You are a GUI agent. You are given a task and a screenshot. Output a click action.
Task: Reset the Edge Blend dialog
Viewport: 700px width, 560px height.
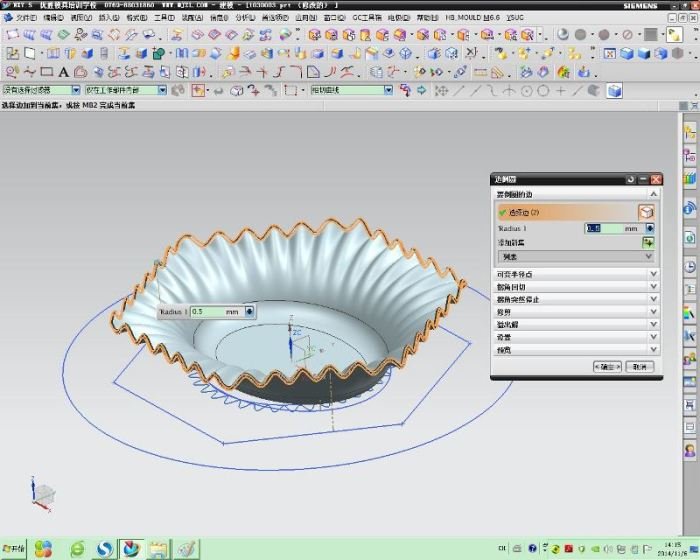pyautogui.click(x=630, y=180)
